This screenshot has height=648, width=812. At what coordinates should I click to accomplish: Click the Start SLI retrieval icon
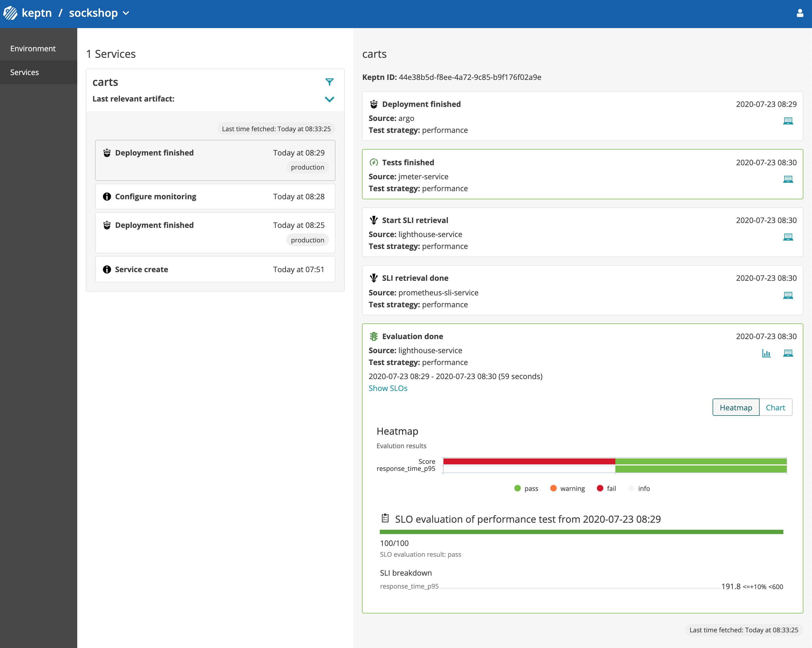(x=374, y=220)
